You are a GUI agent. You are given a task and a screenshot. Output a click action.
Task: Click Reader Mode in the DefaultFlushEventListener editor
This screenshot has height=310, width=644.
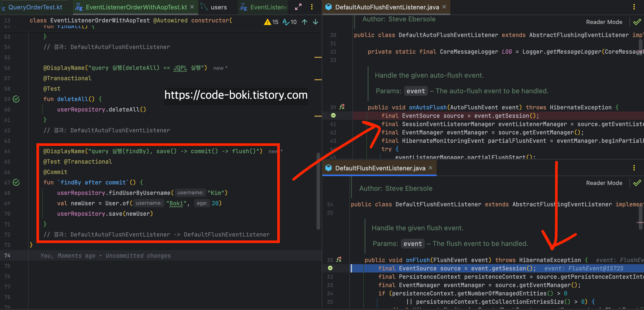[x=604, y=183]
